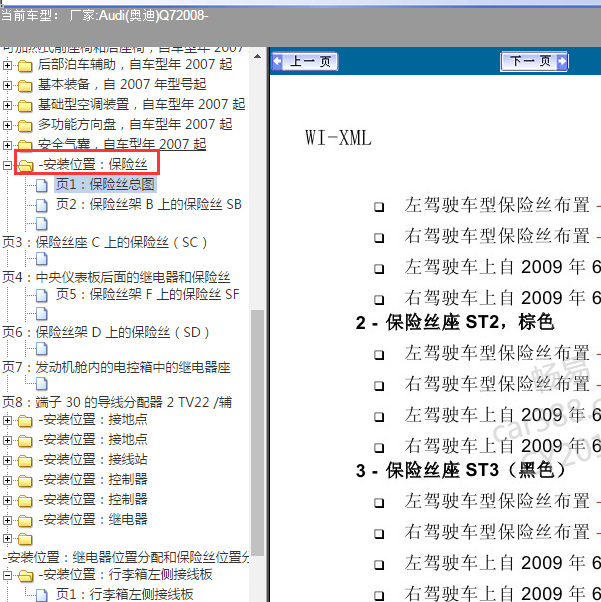This screenshot has height=602, width=601.
Task: Click open folder icon of 行李箱左侧接线板
Action: coord(25,576)
